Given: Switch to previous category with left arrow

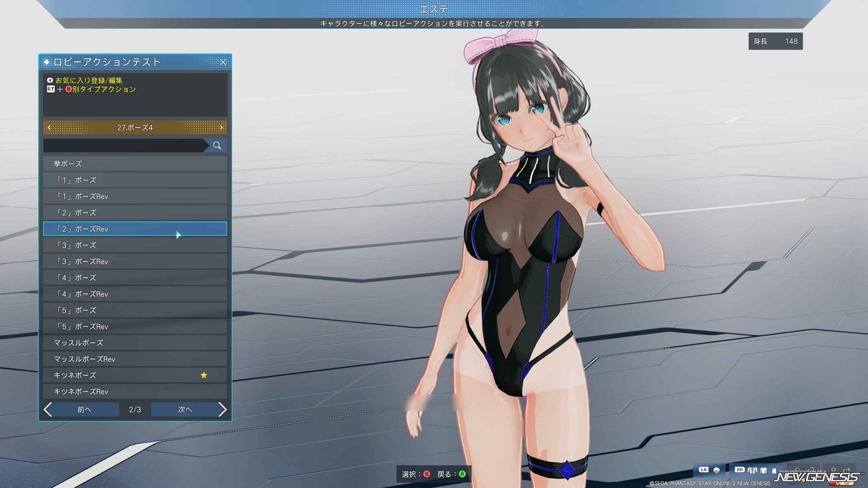Looking at the screenshot, I should click(49, 127).
